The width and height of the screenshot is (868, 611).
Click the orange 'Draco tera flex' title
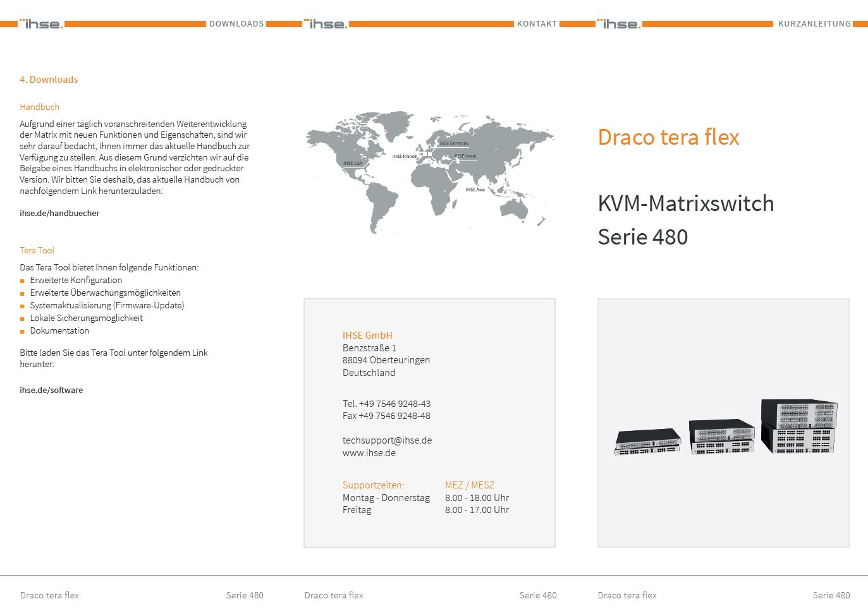click(x=668, y=137)
